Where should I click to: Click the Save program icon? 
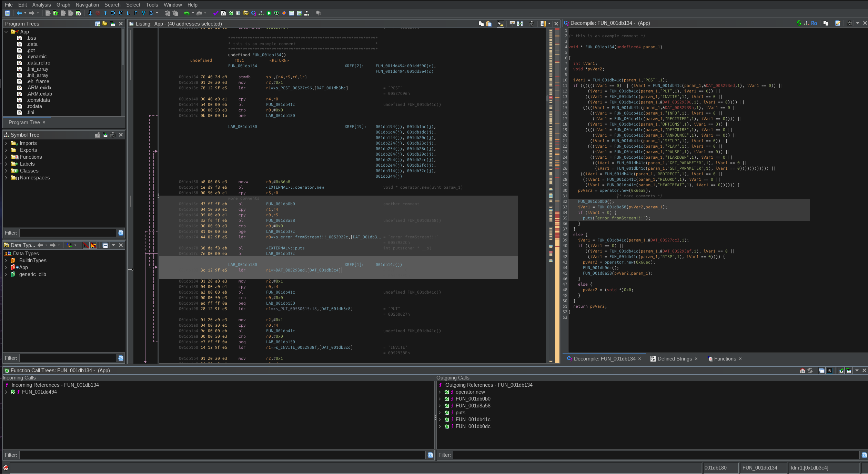pos(7,13)
